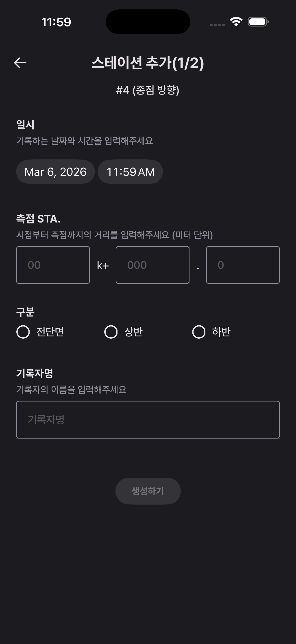
Task: Open the 11:59 AM time picker
Action: (x=130, y=172)
